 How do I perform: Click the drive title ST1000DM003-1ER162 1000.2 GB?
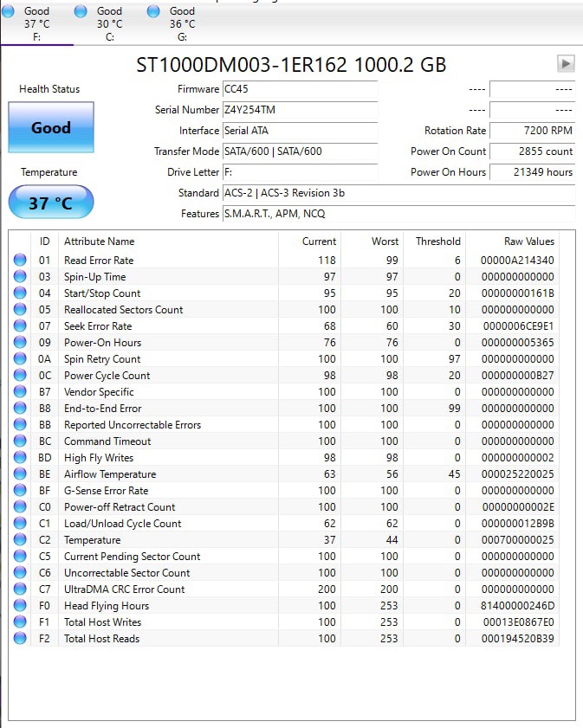pos(291,65)
